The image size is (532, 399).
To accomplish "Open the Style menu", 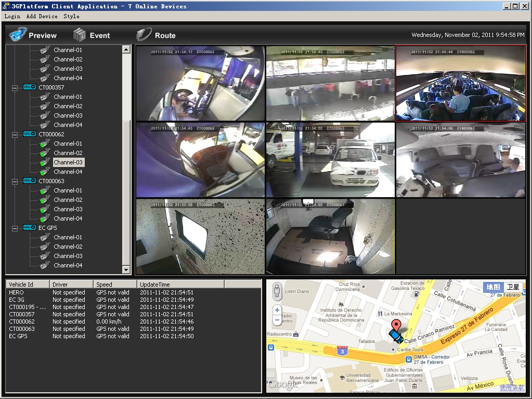I will tap(71, 16).
